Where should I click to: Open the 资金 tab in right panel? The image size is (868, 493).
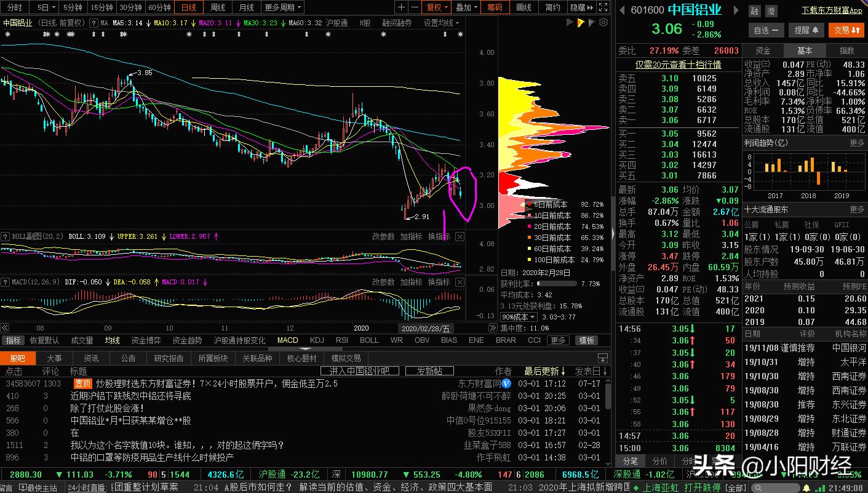pyautogui.click(x=763, y=50)
